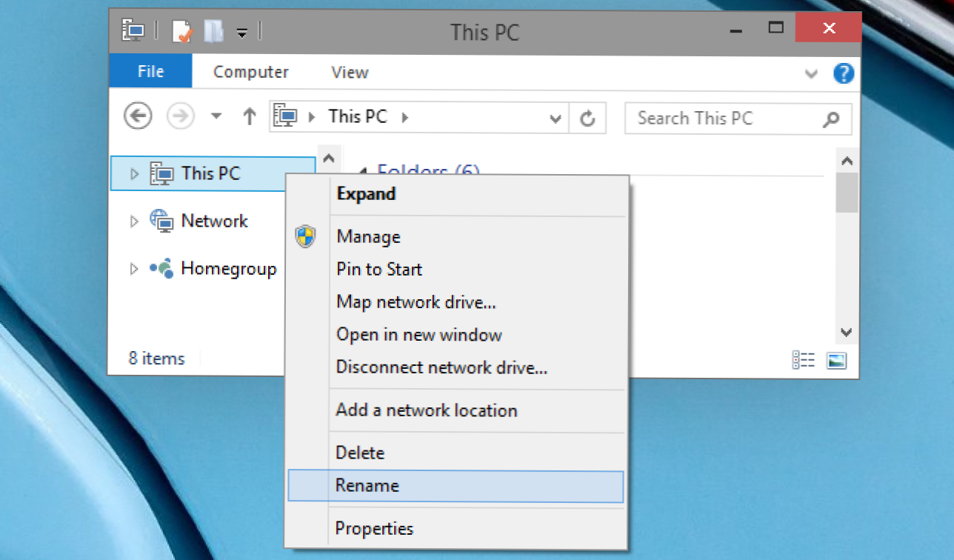Go back with the Back arrow
The height and width of the screenshot is (560, 954).
138,117
